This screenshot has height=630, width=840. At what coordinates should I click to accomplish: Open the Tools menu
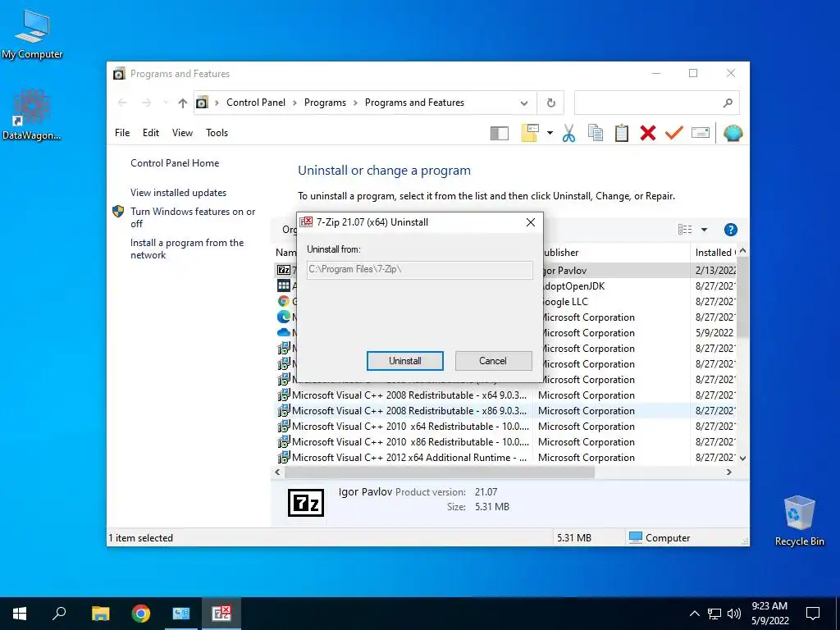217,133
